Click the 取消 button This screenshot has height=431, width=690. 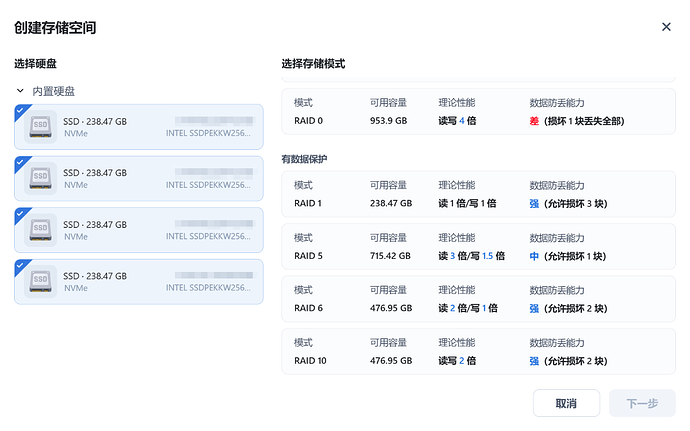566,403
